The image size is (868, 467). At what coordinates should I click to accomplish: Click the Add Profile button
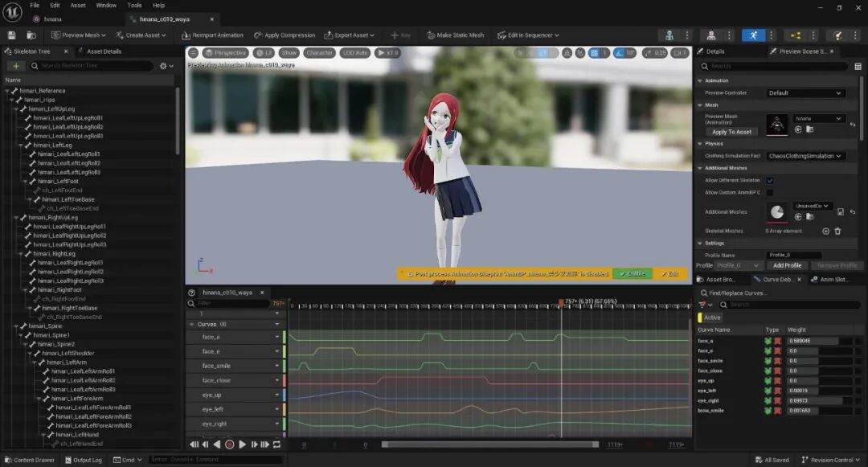pyautogui.click(x=787, y=265)
